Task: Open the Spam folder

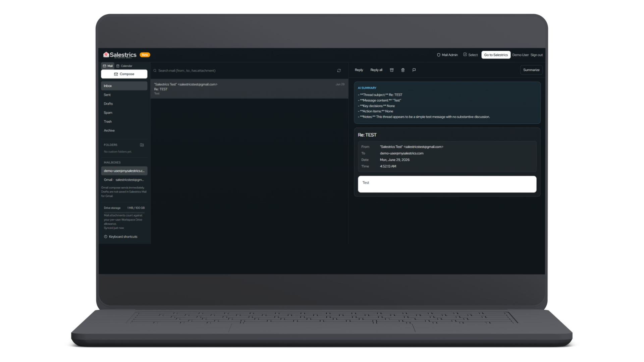Action: tap(124, 113)
